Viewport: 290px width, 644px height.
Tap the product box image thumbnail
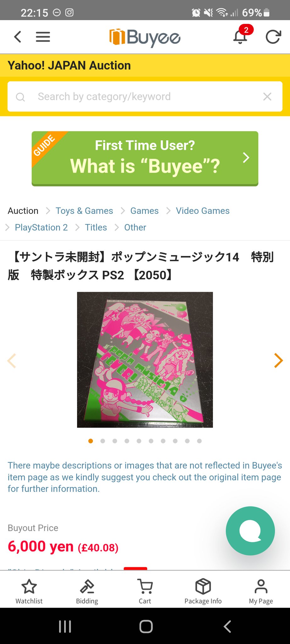145,360
